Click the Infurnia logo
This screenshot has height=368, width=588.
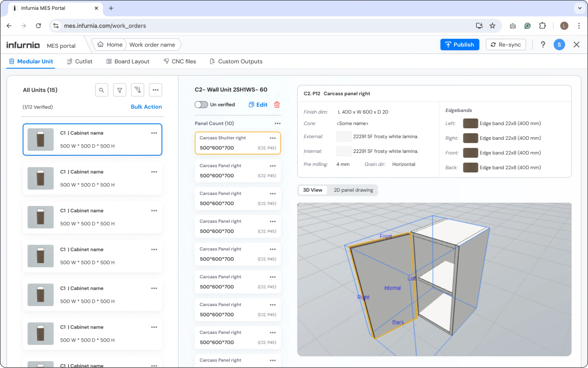[x=23, y=45]
